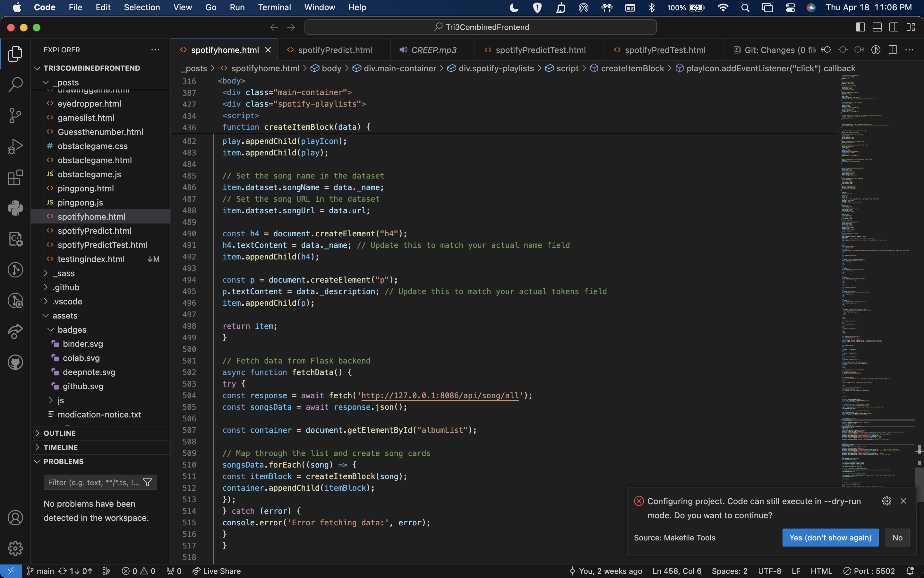Open the Python activity bar icon
The image size is (924, 578).
[15, 208]
